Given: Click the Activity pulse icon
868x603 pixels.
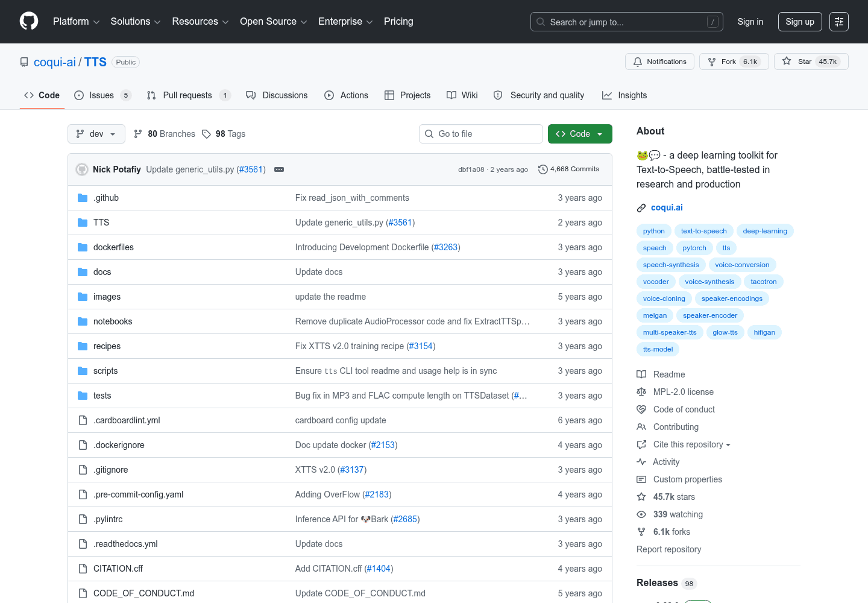Looking at the screenshot, I should point(641,462).
